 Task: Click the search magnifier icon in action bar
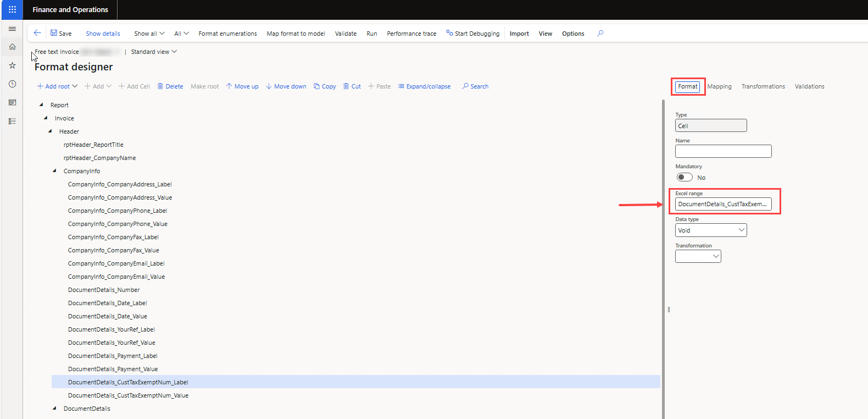[600, 33]
